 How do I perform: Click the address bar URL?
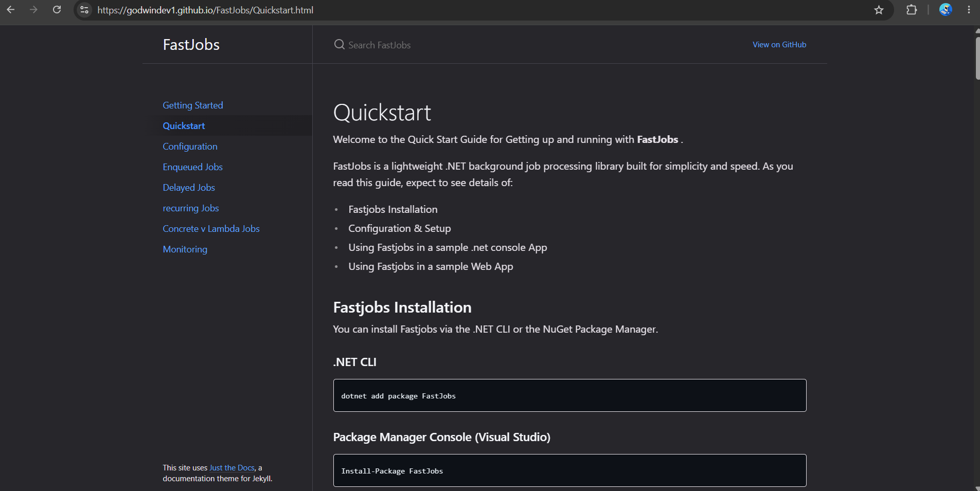point(205,10)
